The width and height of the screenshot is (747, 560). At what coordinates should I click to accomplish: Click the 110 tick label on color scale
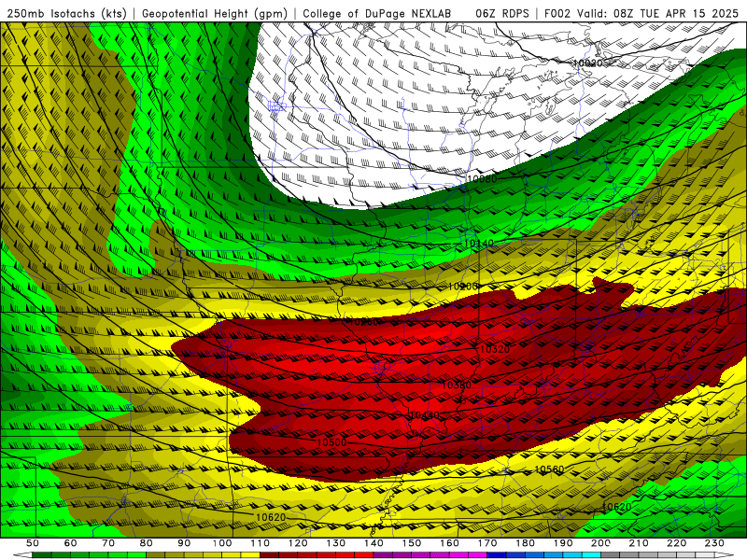[x=261, y=543]
